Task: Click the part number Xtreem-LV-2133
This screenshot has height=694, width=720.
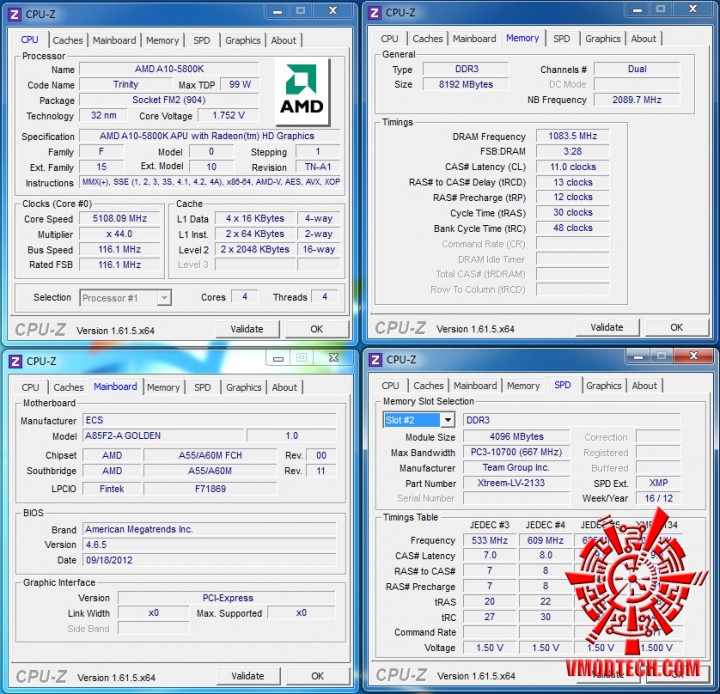Action: [x=516, y=483]
